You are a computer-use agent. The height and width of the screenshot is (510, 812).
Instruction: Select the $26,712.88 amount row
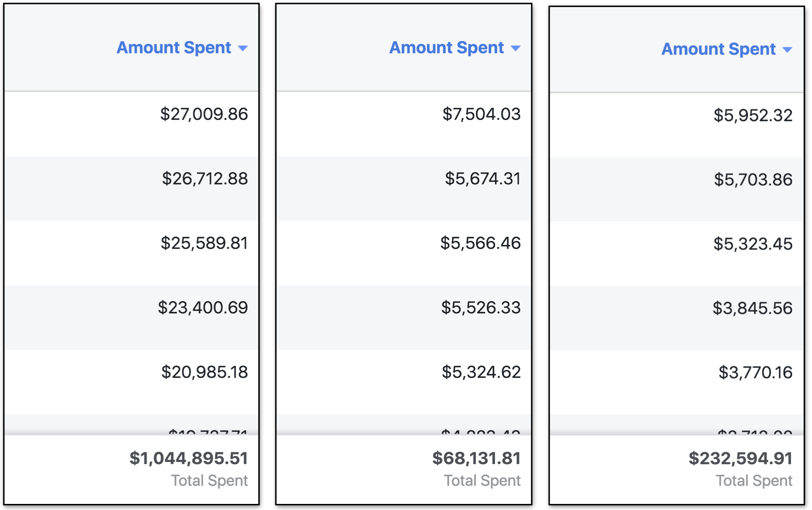[x=205, y=179]
